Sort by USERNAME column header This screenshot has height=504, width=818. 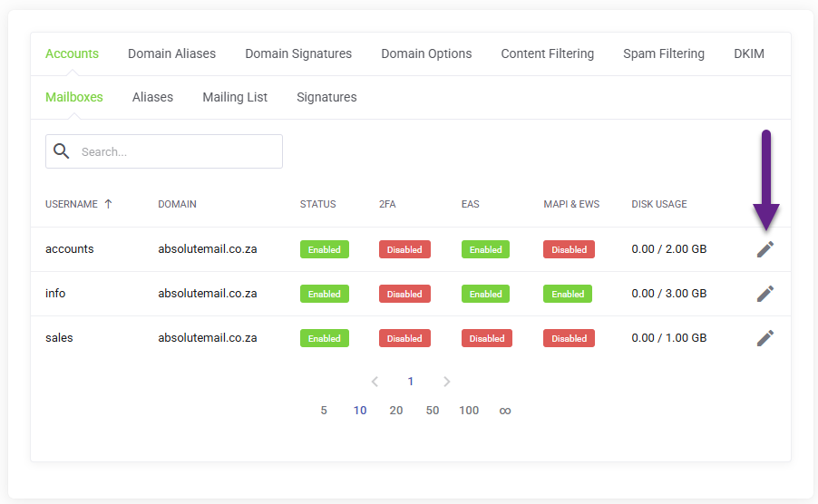(x=72, y=204)
